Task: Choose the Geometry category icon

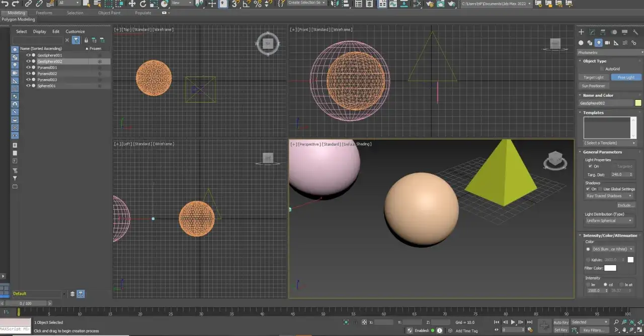Action: [581, 43]
